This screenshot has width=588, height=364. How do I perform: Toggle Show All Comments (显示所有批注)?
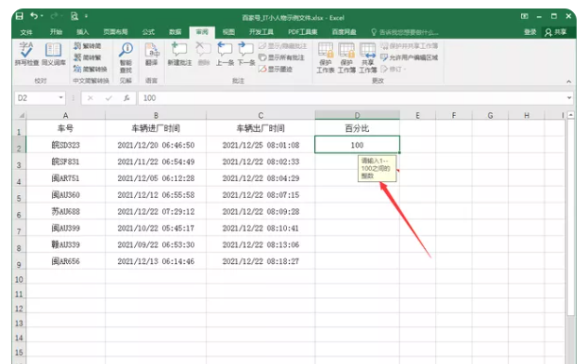tap(281, 58)
